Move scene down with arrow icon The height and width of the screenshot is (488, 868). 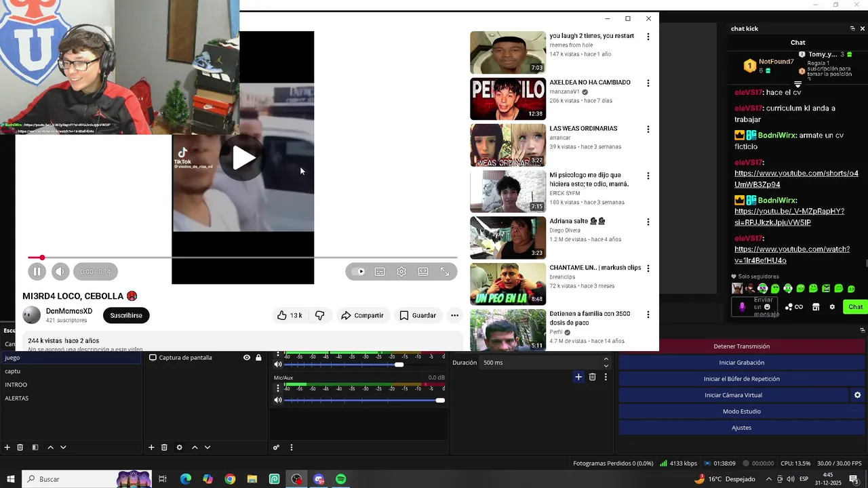[63, 447]
